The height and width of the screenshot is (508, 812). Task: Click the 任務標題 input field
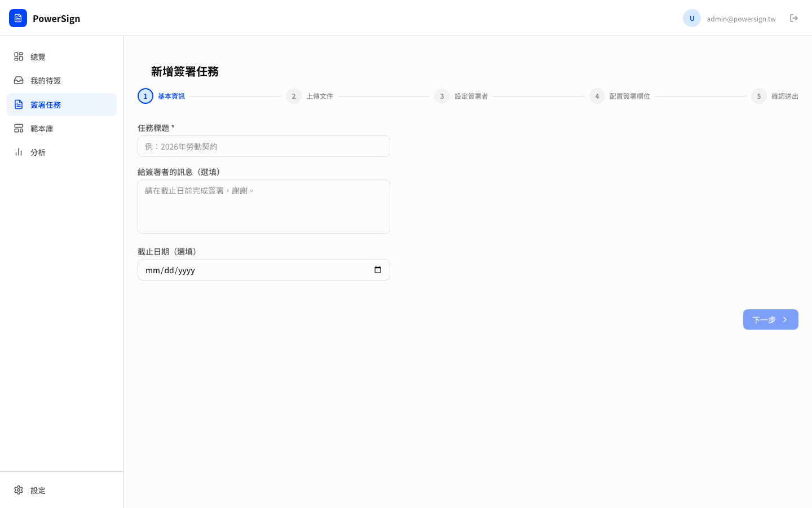click(x=263, y=146)
